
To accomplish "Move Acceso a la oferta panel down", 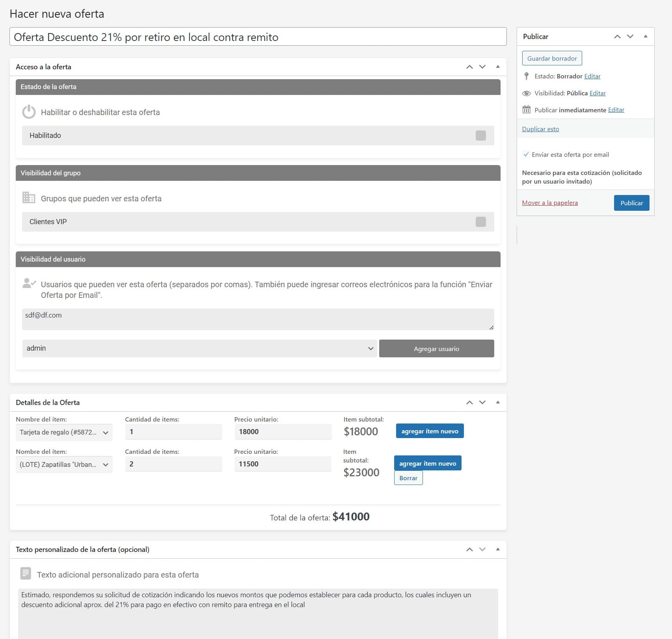I will click(482, 67).
